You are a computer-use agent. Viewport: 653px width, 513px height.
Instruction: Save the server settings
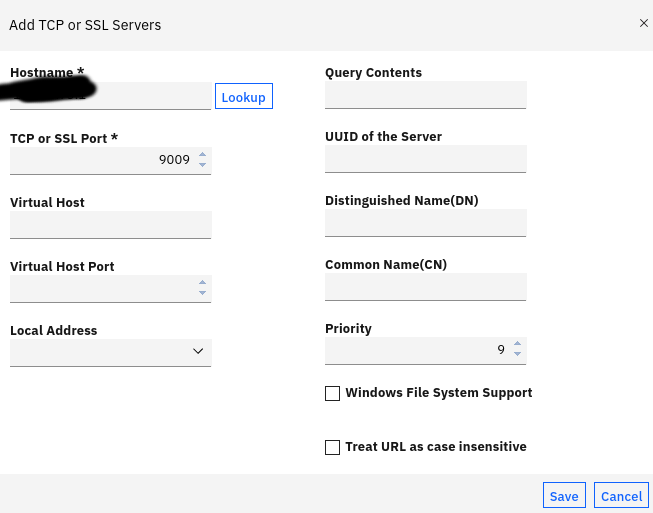coord(564,496)
